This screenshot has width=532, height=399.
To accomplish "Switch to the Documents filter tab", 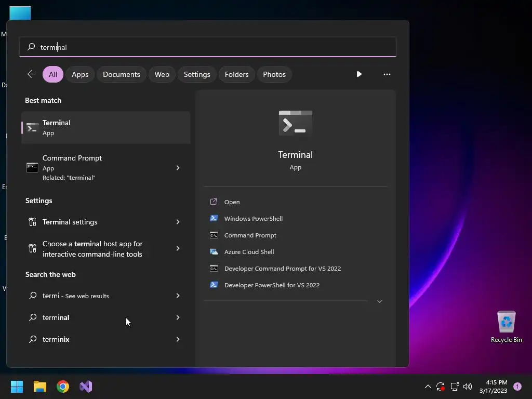I will [122, 74].
